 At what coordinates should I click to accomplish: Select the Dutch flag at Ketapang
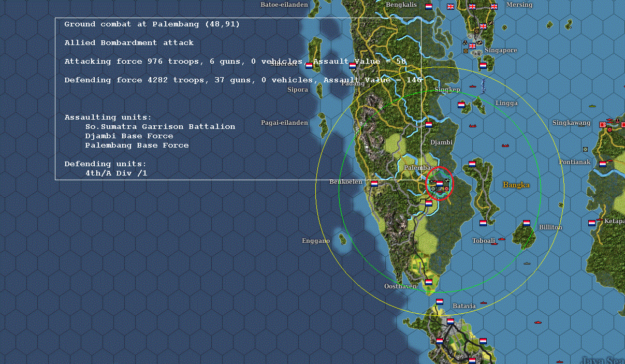click(592, 223)
